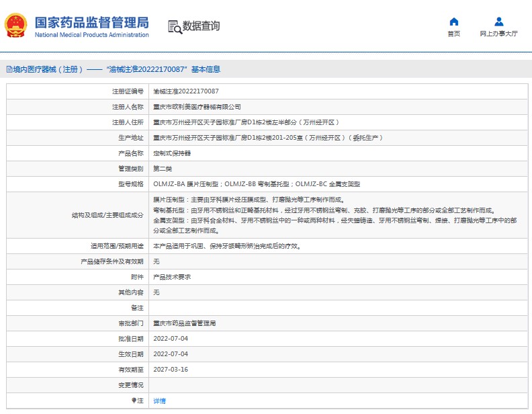Click breadcrumb 境内医疗器械（注册）title
The width and height of the screenshot is (532, 414).
(x=48, y=70)
